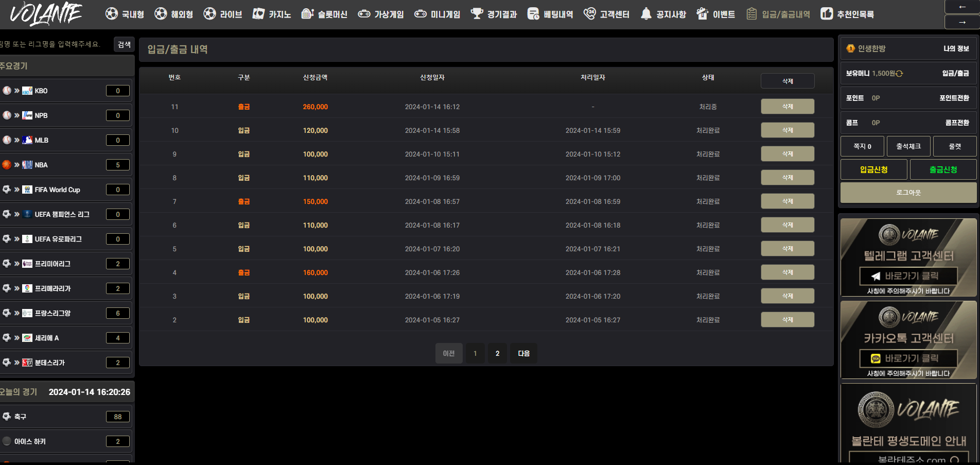Click the gift icon for 이벤트
The image size is (980, 465).
(x=703, y=14)
